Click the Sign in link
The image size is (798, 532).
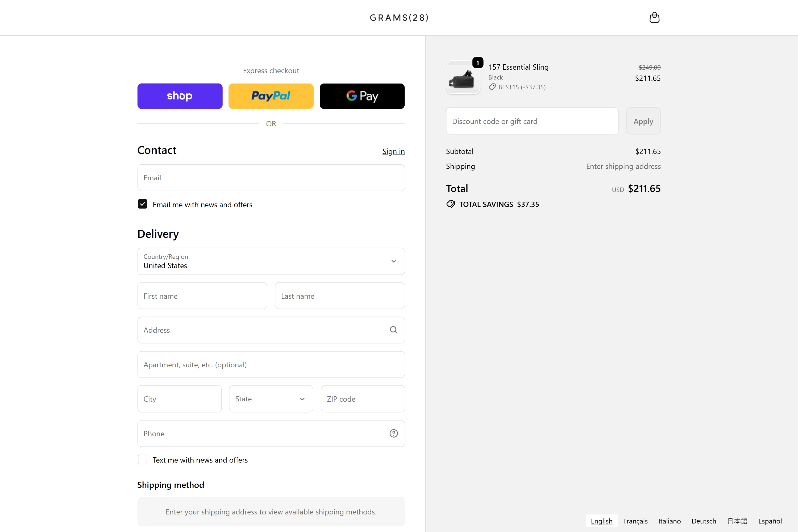coord(393,151)
